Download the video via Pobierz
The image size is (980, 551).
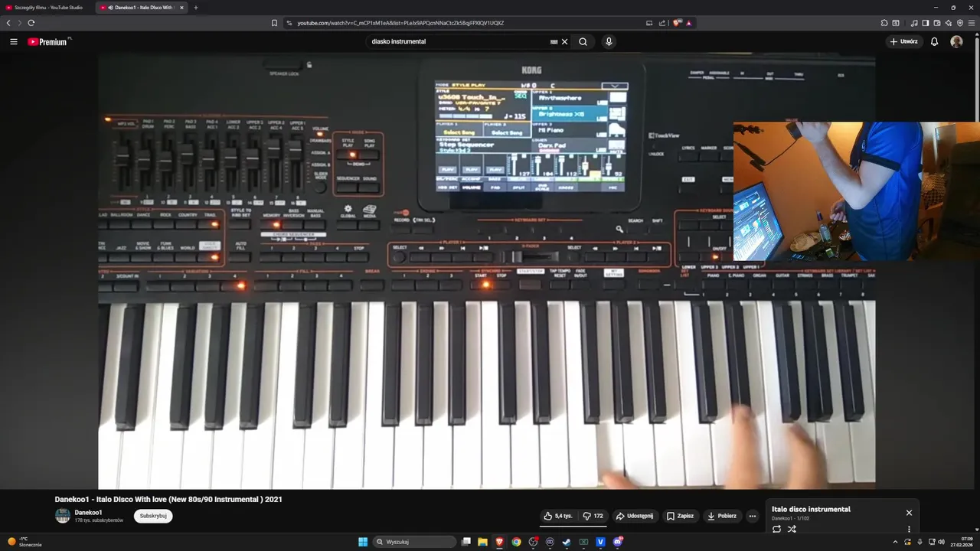point(722,516)
